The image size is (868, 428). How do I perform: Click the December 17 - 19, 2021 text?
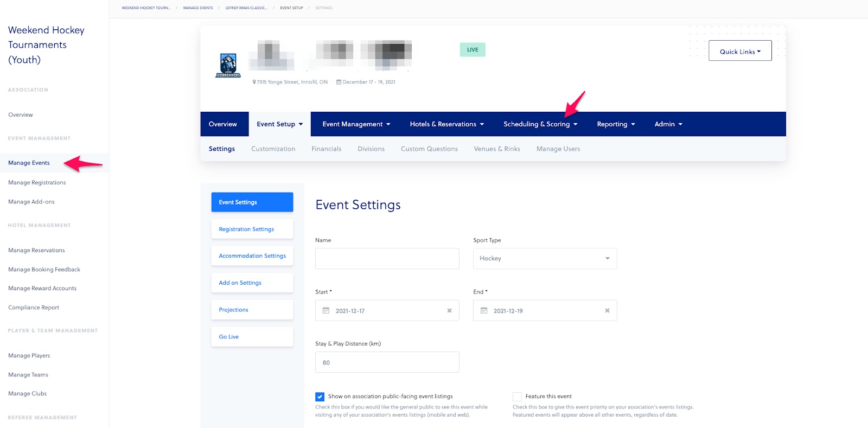coord(369,82)
